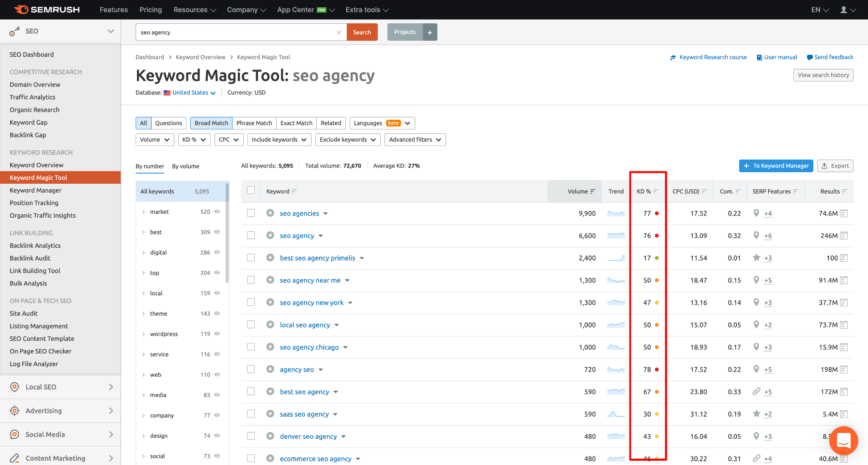View SERP icon for 'agency seo' 198M results
This screenshot has width=868, height=465.
pyautogui.click(x=844, y=370)
